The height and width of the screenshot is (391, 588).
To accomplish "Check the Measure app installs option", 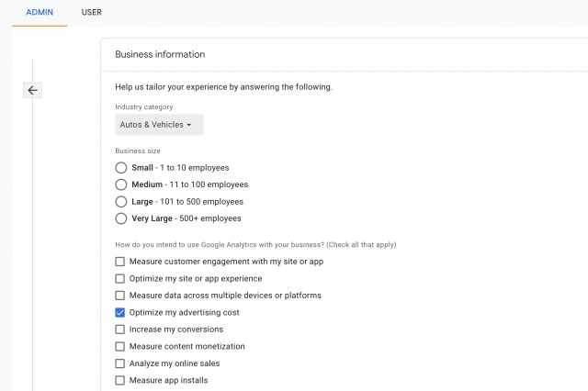I will (x=120, y=380).
